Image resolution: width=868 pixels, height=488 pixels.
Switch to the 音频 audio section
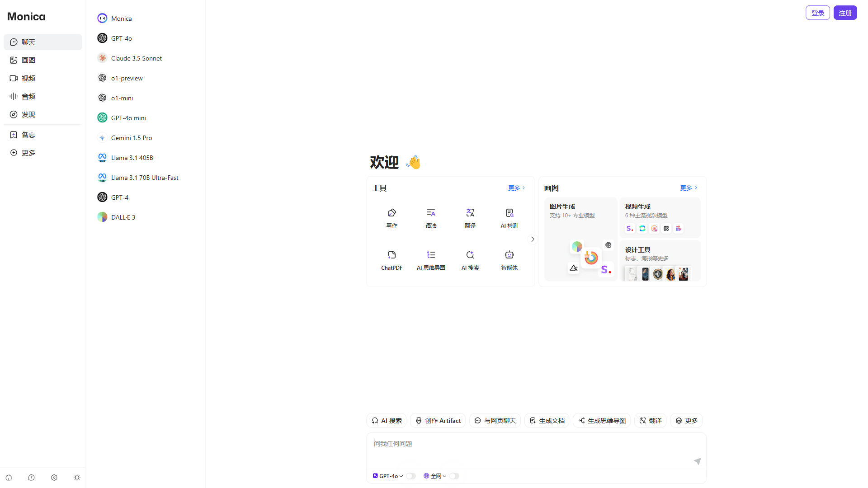pyautogui.click(x=43, y=96)
